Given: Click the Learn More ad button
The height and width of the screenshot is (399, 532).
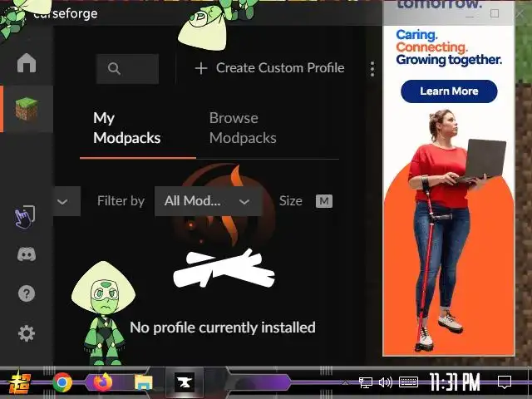Looking at the screenshot, I should [x=449, y=91].
